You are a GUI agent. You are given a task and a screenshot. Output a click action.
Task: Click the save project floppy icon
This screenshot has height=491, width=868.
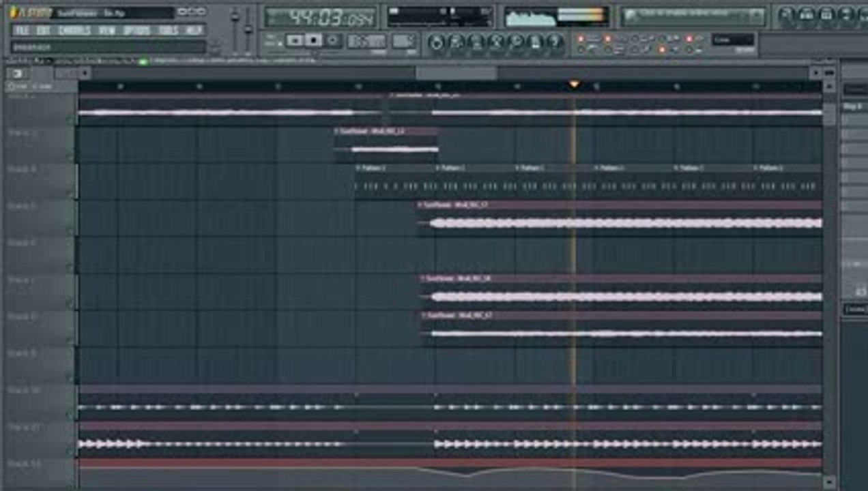click(457, 43)
